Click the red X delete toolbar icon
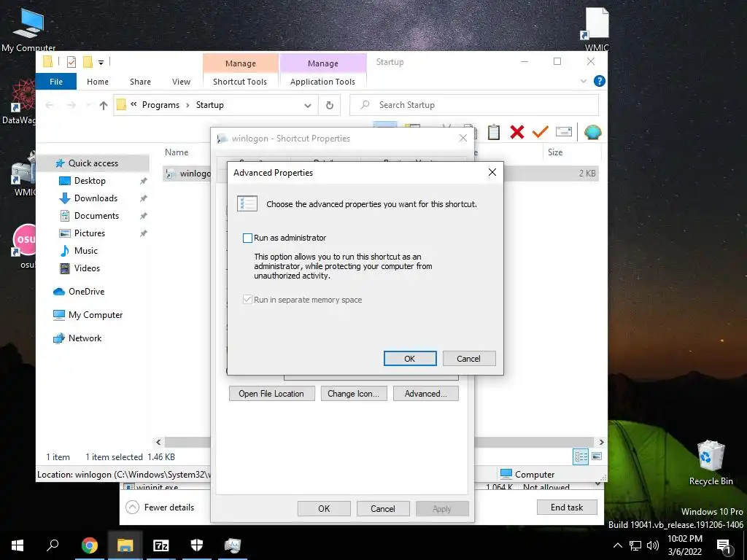Image resolution: width=747 pixels, height=560 pixels. (517, 132)
